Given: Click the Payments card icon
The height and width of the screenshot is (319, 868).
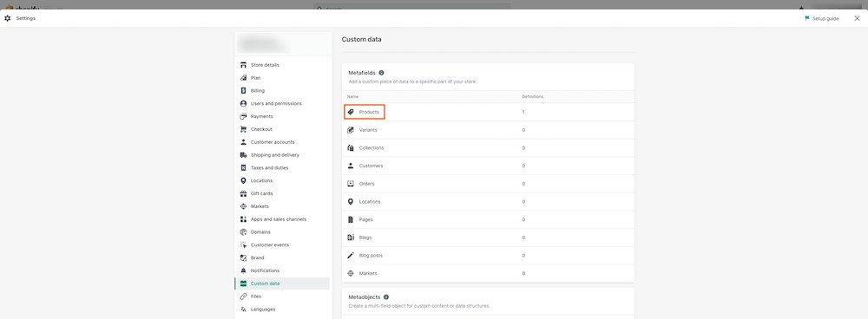Looking at the screenshot, I should pos(244,117).
